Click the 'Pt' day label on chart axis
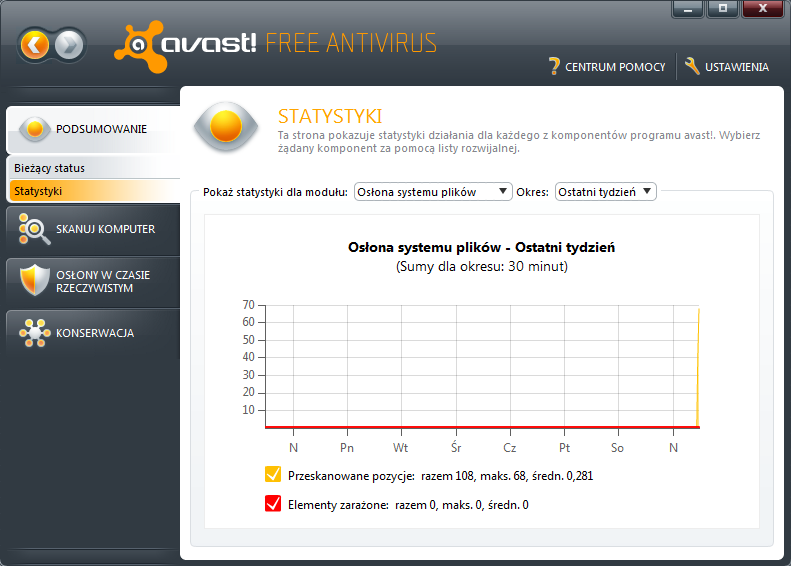Viewport: 791px width, 566px height. 564,448
